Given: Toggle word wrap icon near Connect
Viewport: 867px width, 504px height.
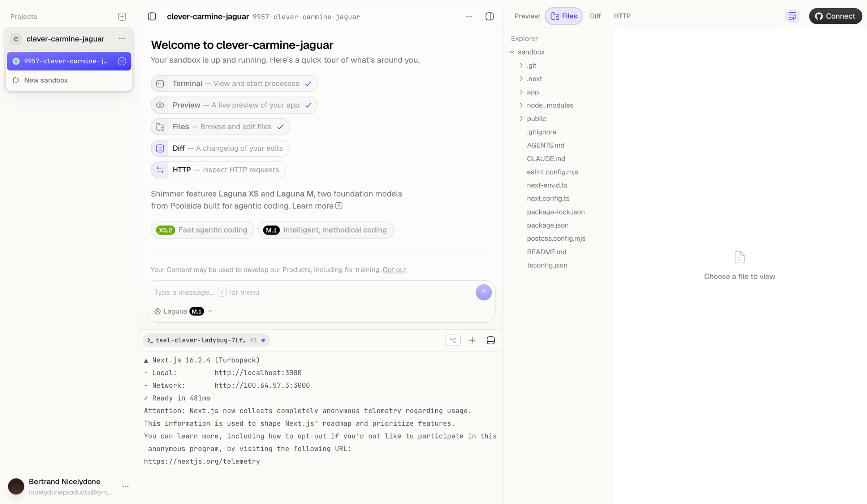Looking at the screenshot, I should 792,16.
